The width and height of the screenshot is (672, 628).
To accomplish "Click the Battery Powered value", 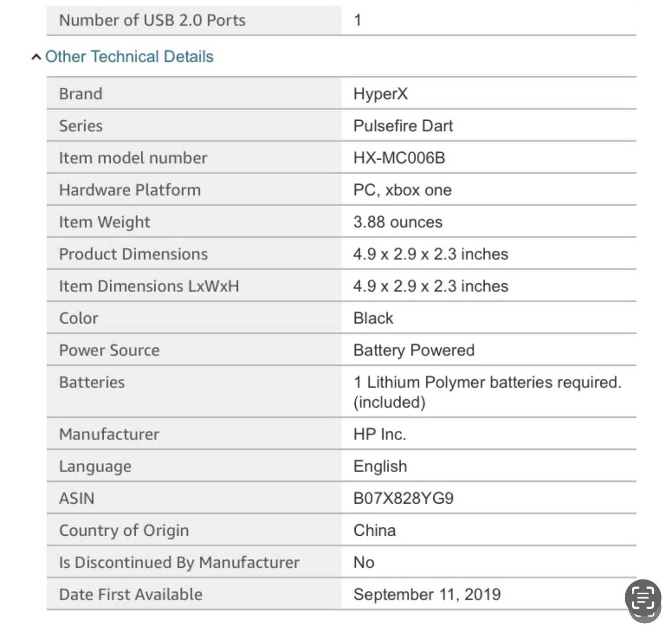I will [413, 350].
